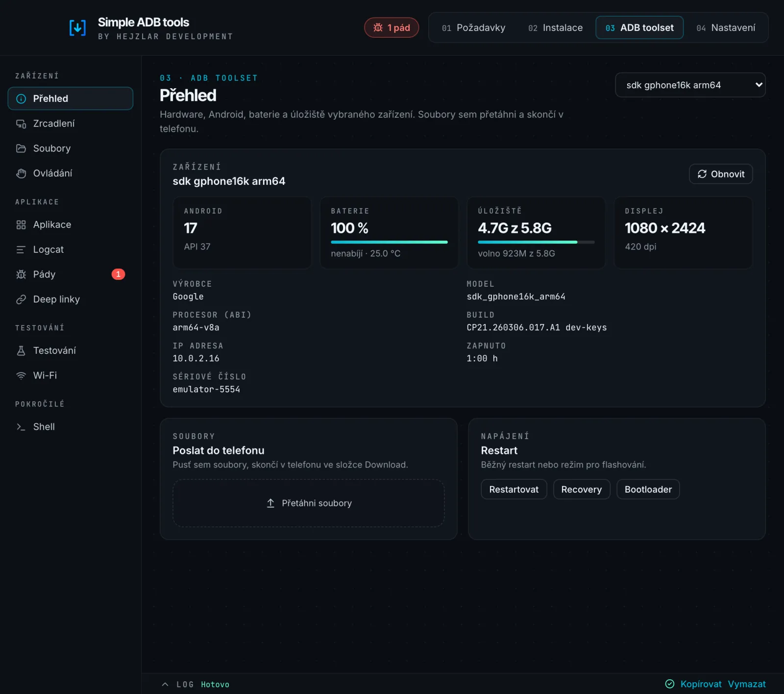Reboot into Recovery mode button
This screenshot has width=784, height=694.
pyautogui.click(x=582, y=489)
